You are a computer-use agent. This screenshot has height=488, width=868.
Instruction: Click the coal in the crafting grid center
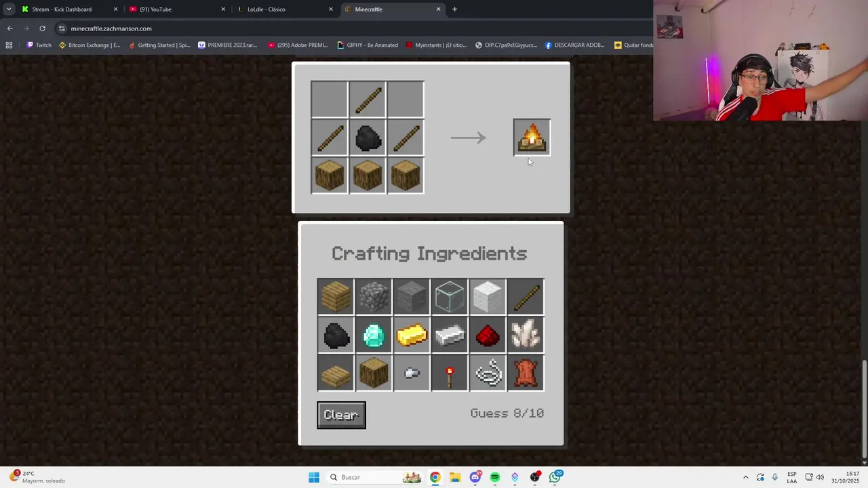coord(368,138)
